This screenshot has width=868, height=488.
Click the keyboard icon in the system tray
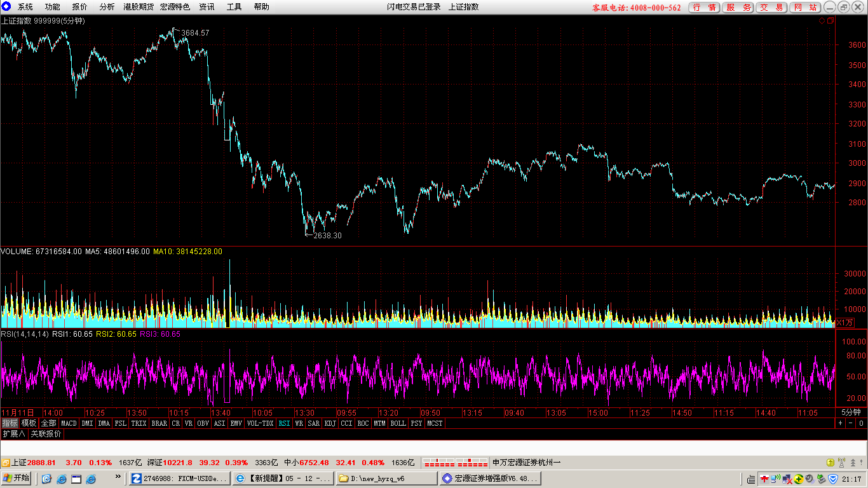[751, 479]
